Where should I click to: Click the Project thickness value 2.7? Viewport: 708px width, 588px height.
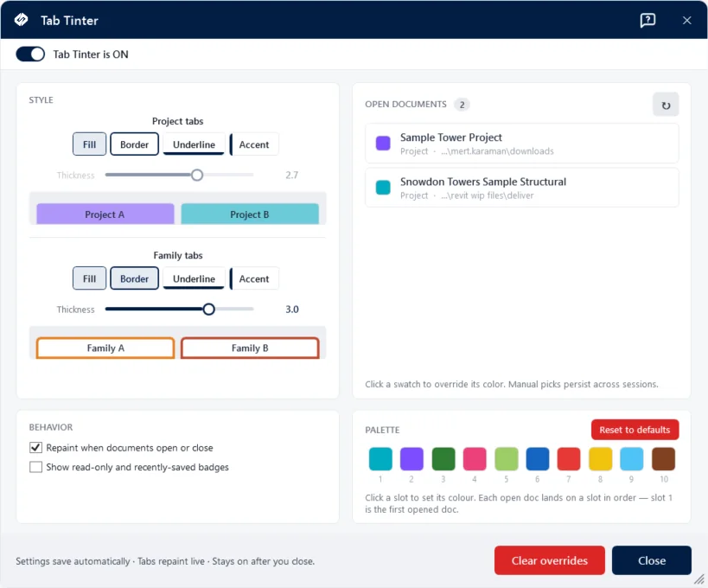tap(291, 176)
